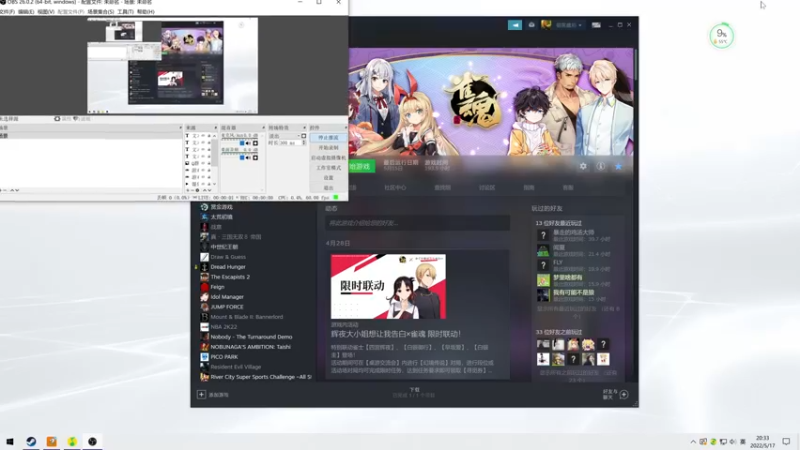The image size is (800, 450).
Task: Open OBS 编辑(E) menu
Action: click(26, 11)
